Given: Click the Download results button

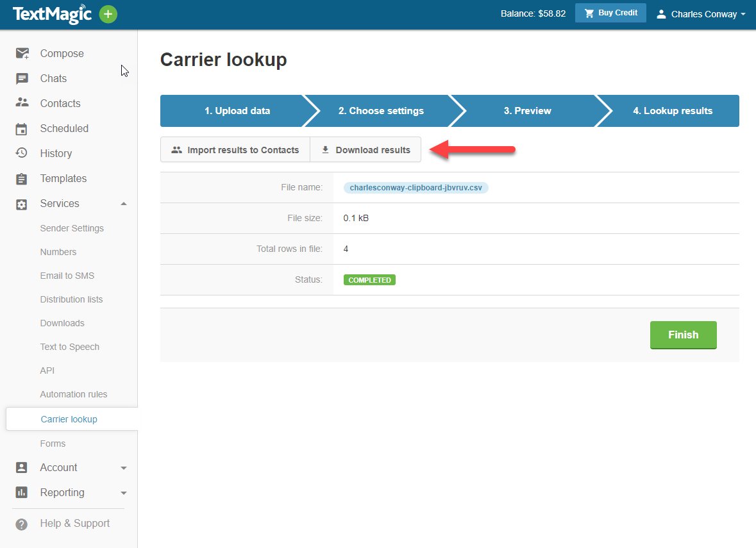Looking at the screenshot, I should click(365, 150).
